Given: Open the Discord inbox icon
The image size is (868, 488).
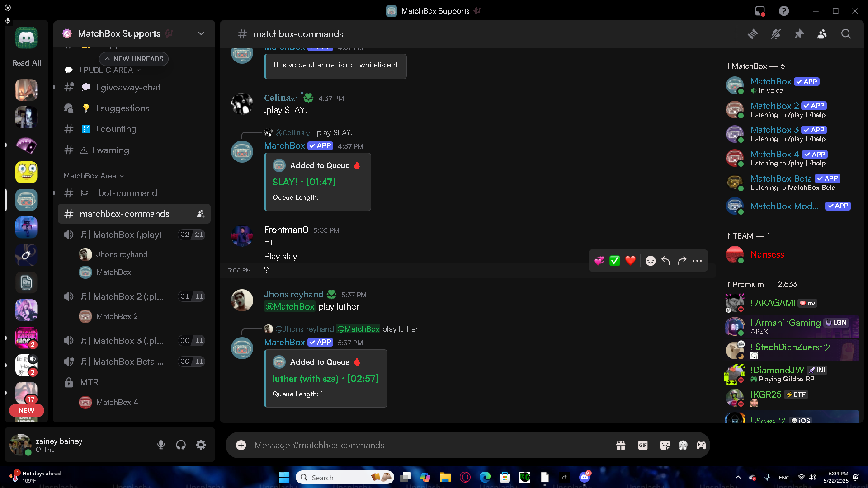Looking at the screenshot, I should click(x=760, y=11).
